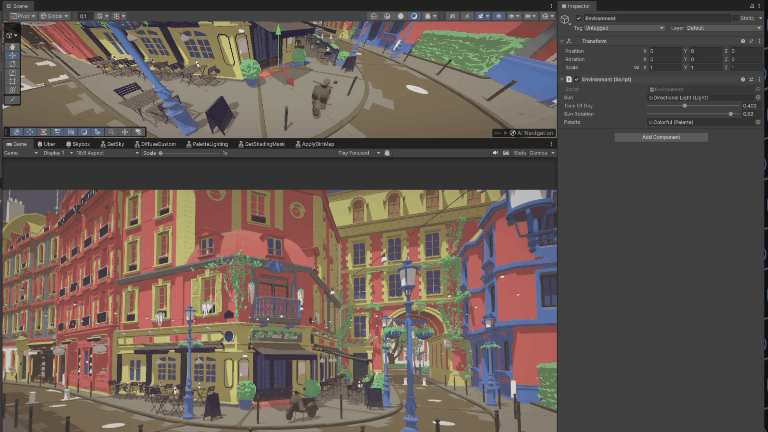Screen dimensions: 768x432
Task: Toggle the Environment script enabled checkbox
Action: (x=577, y=79)
